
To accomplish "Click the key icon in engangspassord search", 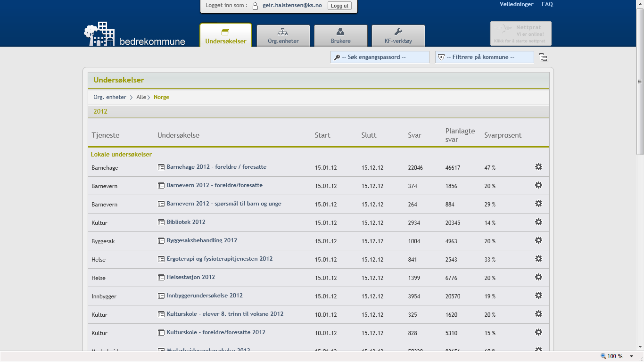I will pyautogui.click(x=337, y=57).
